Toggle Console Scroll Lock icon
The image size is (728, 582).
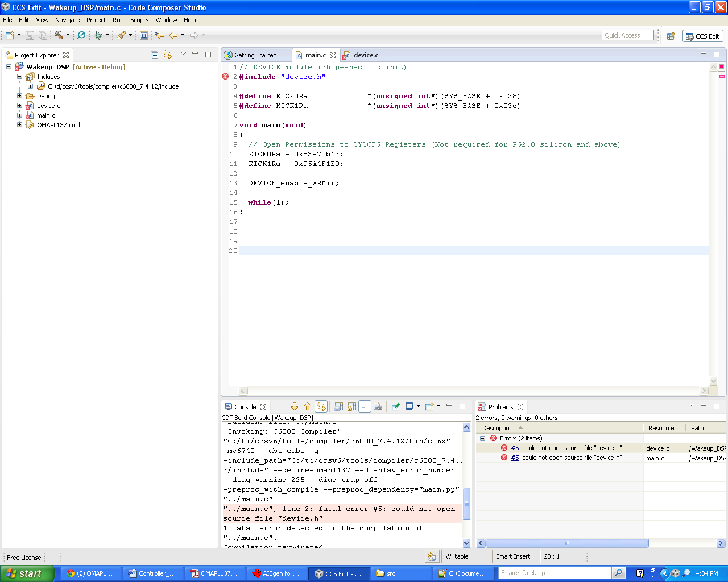click(x=352, y=406)
